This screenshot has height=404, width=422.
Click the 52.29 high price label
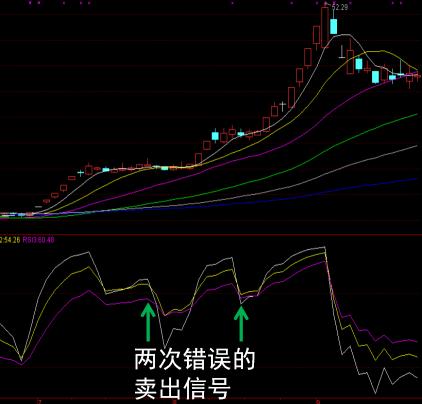(340, 7)
